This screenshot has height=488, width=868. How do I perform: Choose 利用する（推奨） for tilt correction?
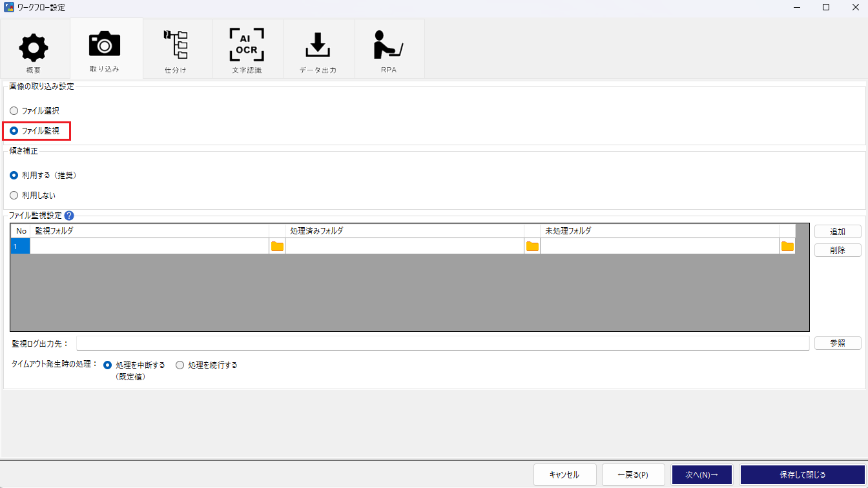coord(14,175)
